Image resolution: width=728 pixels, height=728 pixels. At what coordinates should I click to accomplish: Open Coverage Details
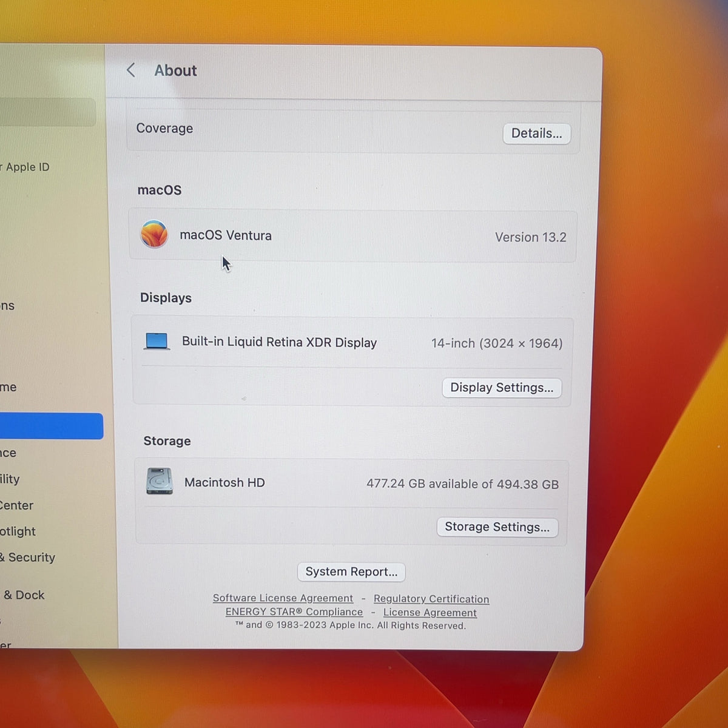point(537,133)
